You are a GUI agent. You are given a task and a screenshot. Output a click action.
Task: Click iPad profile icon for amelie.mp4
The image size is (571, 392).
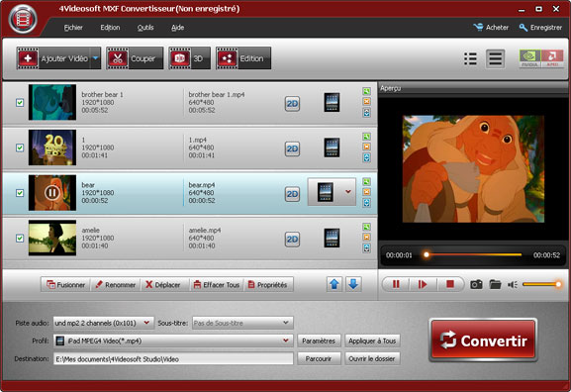pos(332,238)
